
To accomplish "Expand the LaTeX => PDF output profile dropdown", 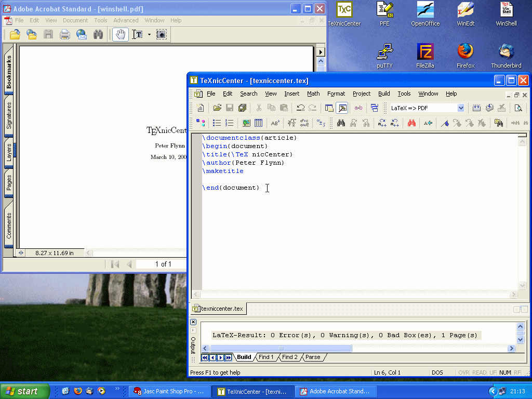I will tap(461, 108).
